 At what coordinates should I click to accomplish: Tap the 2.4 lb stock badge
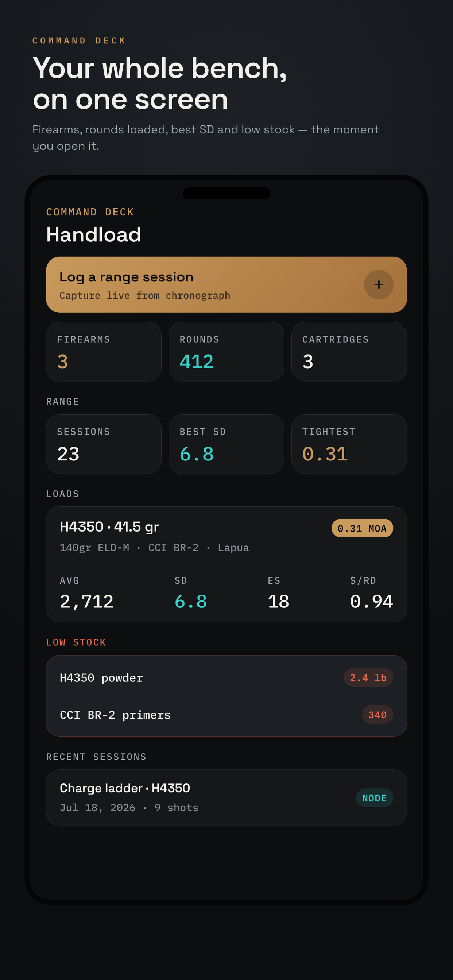pos(368,677)
